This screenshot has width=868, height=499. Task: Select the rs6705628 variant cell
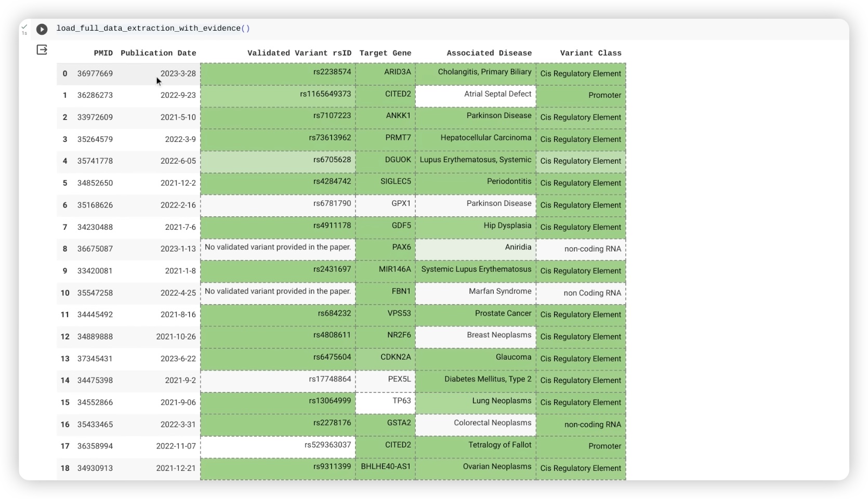click(278, 162)
